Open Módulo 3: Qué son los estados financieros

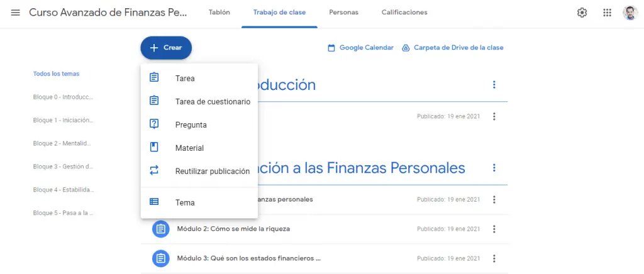[x=248, y=258]
